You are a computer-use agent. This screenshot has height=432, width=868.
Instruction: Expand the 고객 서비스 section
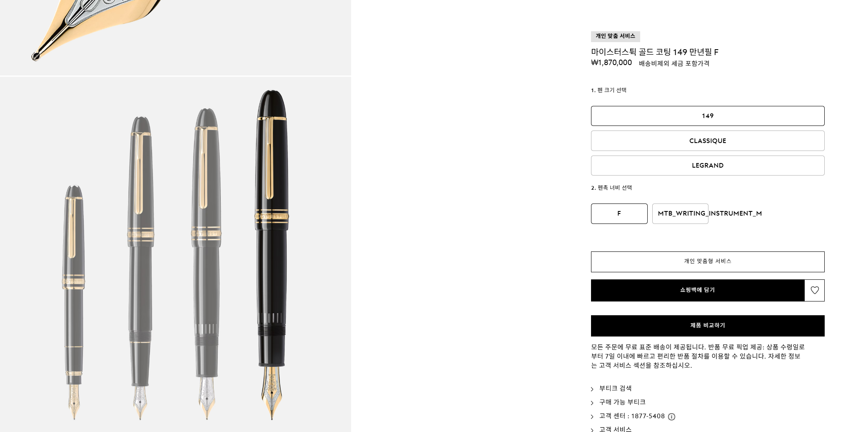615,429
